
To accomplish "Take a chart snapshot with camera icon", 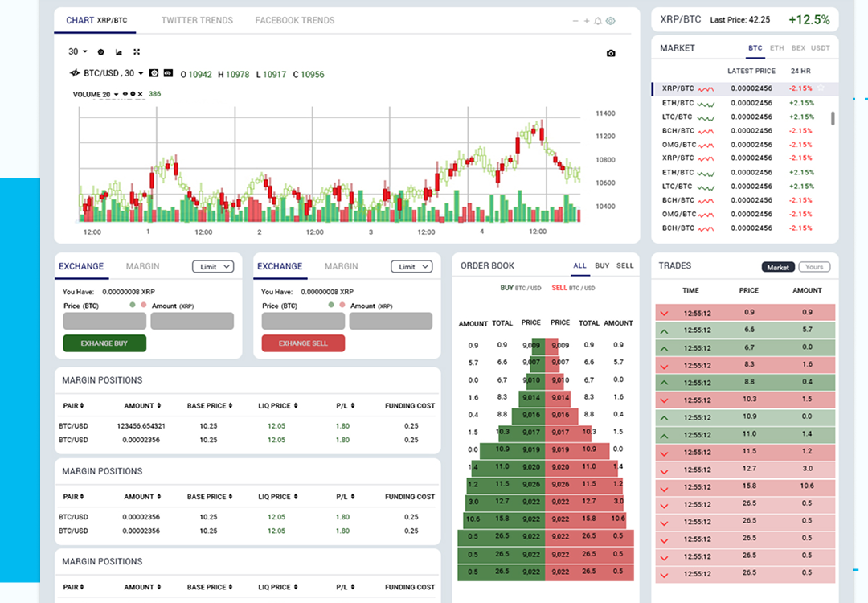I will [611, 53].
